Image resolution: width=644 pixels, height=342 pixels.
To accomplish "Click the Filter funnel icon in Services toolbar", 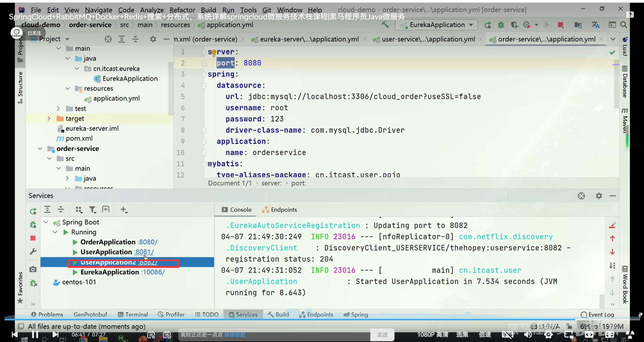I will [92, 209].
